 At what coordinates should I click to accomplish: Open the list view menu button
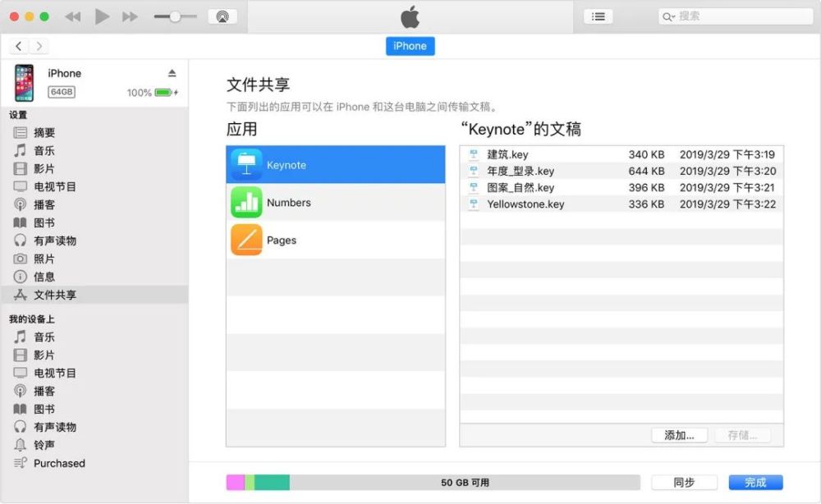point(599,16)
